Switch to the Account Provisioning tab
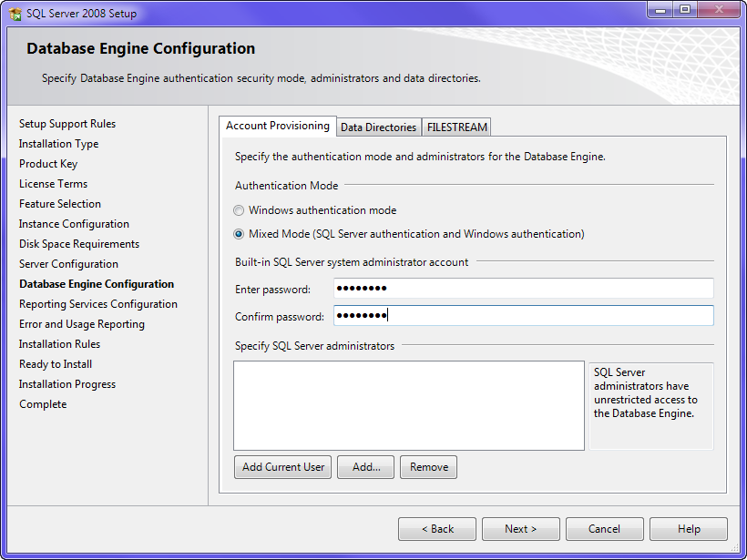Viewport: 747px width, 560px height. 278,127
